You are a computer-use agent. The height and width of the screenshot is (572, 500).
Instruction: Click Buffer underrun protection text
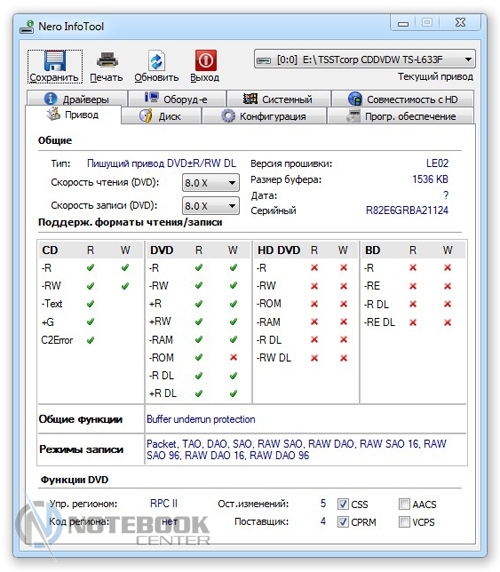tap(201, 419)
